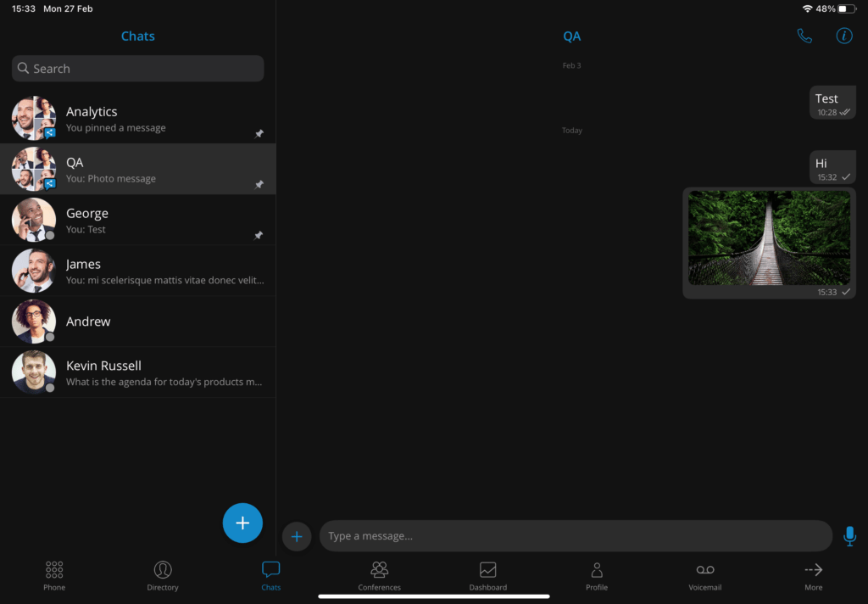This screenshot has width=868, height=604.
Task: Tap the blue new chat plus button
Action: click(x=242, y=523)
